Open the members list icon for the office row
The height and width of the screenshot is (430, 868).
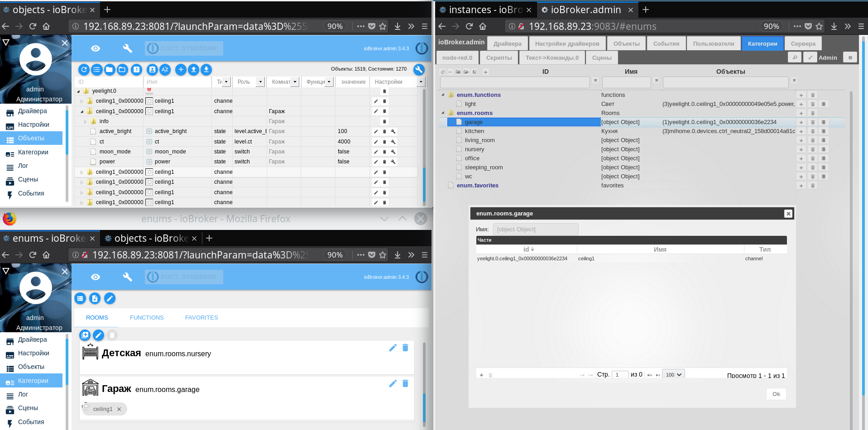coord(824,158)
